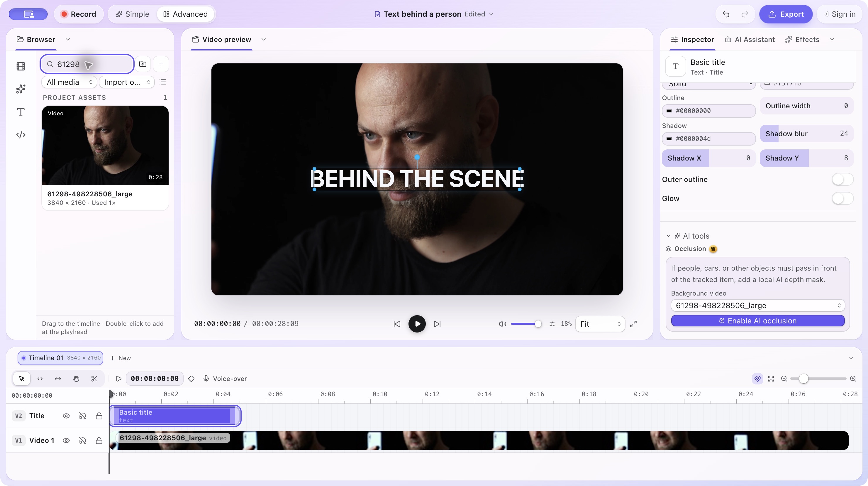Click the import folder icon beside search
Image resolution: width=868 pixels, height=486 pixels.
pos(143,64)
